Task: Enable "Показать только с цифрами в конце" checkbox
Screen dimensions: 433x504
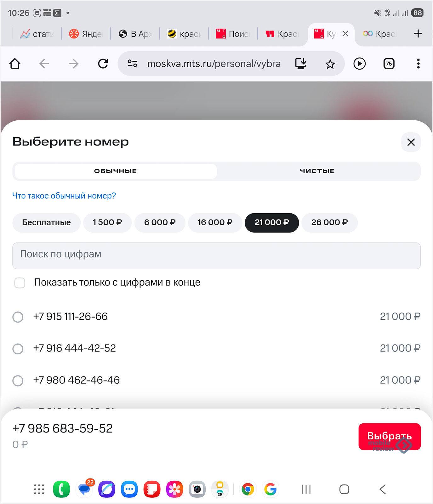Action: click(x=20, y=283)
